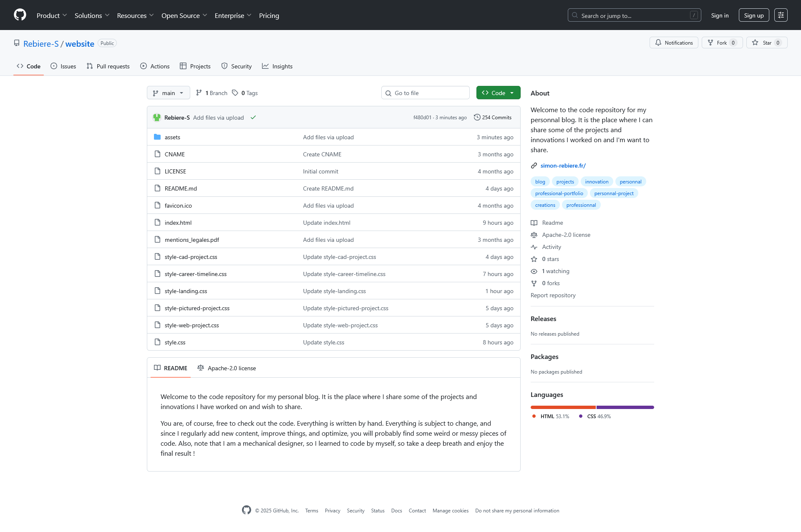The width and height of the screenshot is (801, 532).
Task: Expand the Solutions menu
Action: pos(92,15)
